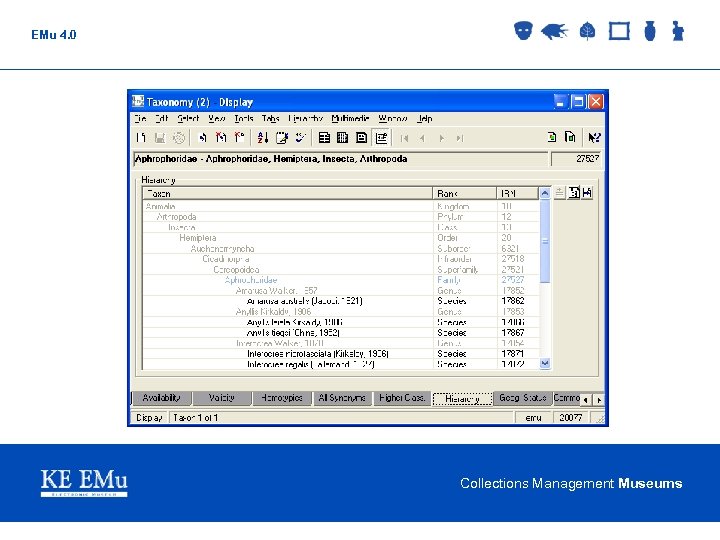This screenshot has width=720, height=540.
Task: Switch to the Availability tab
Action: [x=161, y=398]
